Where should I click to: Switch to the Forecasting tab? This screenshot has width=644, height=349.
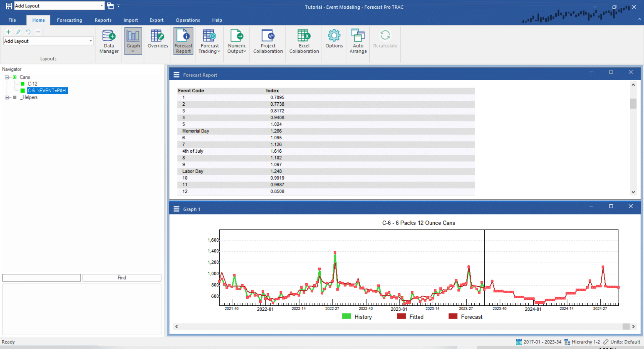point(69,20)
